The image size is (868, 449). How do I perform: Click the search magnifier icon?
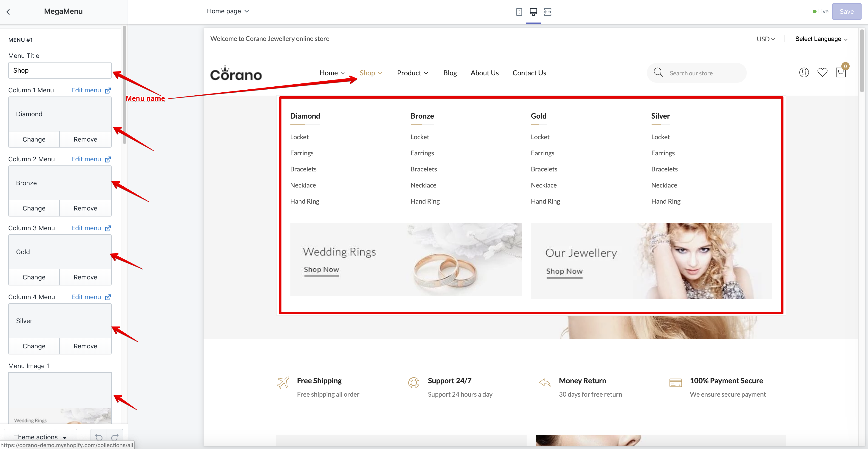click(x=658, y=72)
